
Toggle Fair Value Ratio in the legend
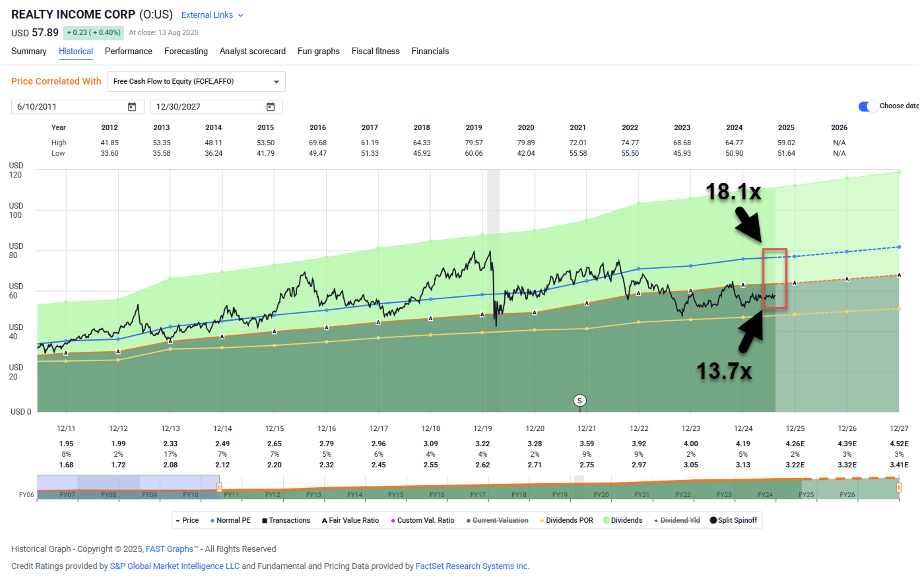point(350,520)
